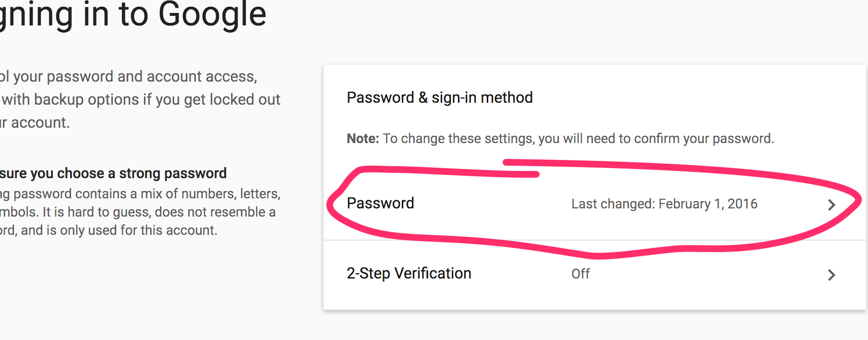The image size is (868, 340).
Task: Click the 'Password & sign-in method' card heading
Action: 440,97
